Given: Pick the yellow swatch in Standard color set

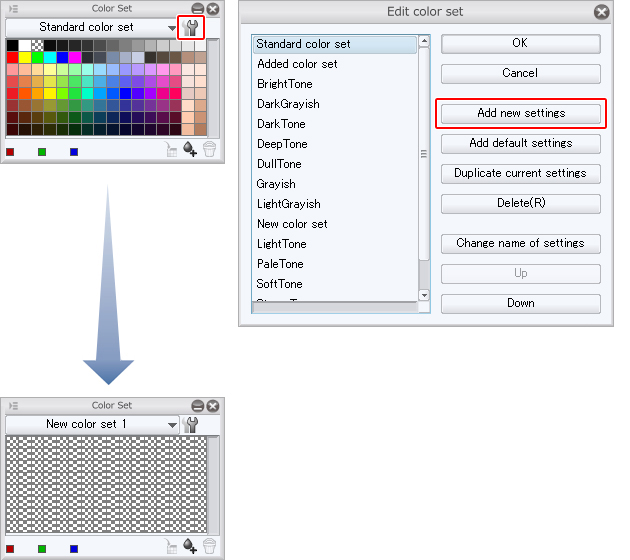Looking at the screenshot, I should (25, 58).
